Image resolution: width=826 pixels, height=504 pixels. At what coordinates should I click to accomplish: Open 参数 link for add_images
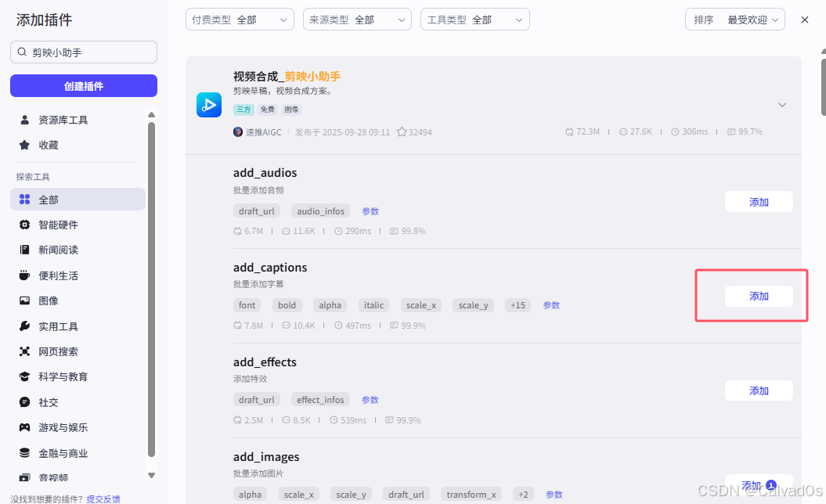point(554,494)
